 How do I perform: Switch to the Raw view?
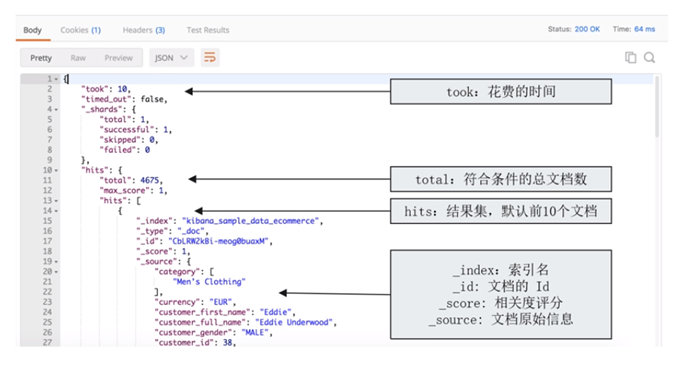78,58
